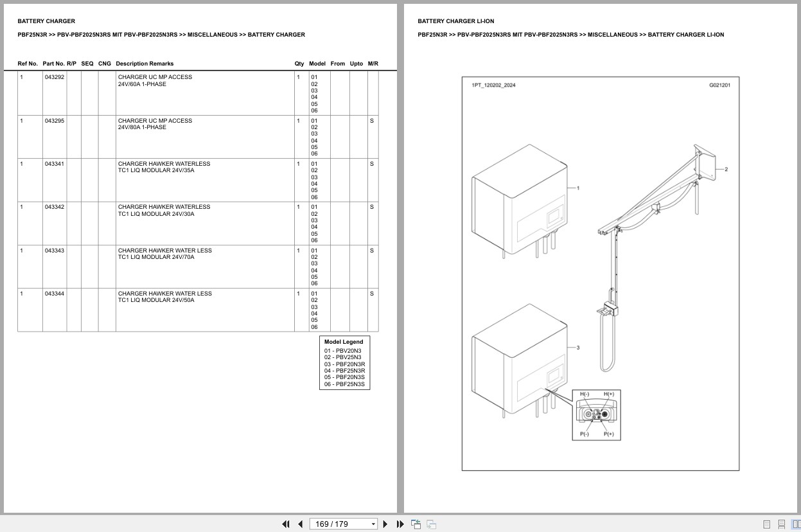Click the Part No. column header
This screenshot has height=532, width=801.
point(53,64)
